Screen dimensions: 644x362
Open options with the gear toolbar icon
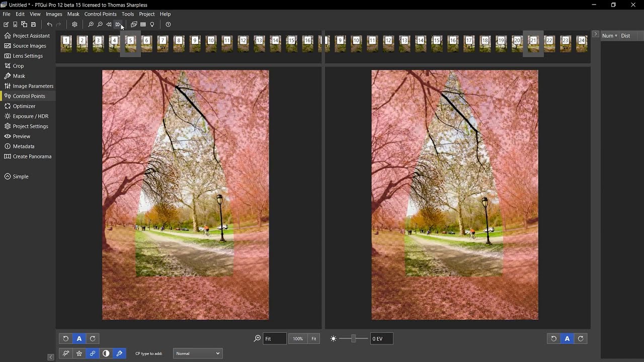[74, 24]
